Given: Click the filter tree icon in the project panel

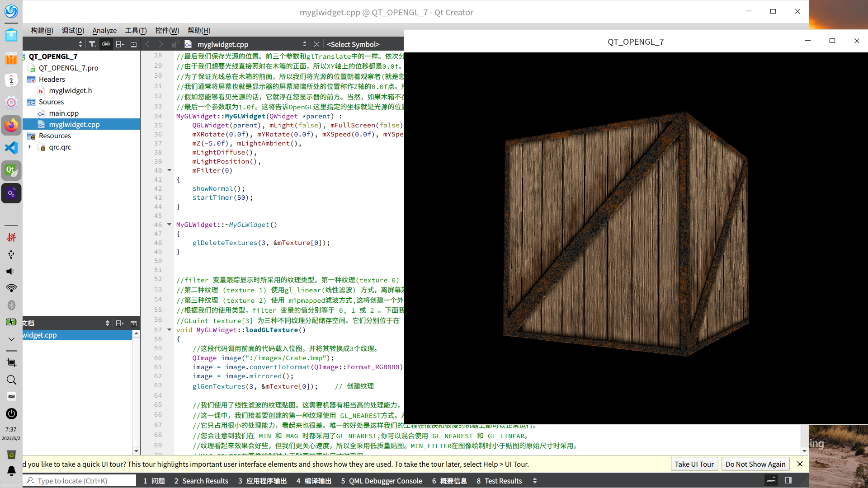Looking at the screenshot, I should [92, 44].
